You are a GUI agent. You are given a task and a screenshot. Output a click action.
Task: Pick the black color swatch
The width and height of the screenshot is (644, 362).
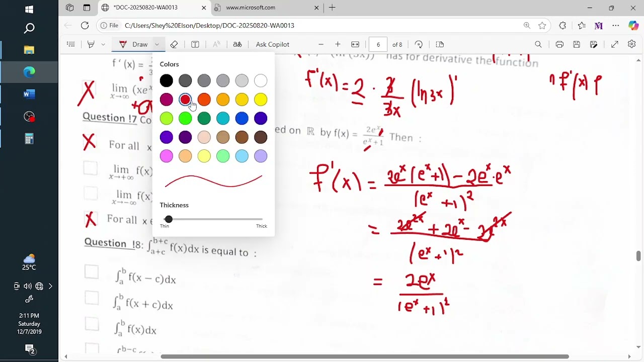(x=167, y=80)
